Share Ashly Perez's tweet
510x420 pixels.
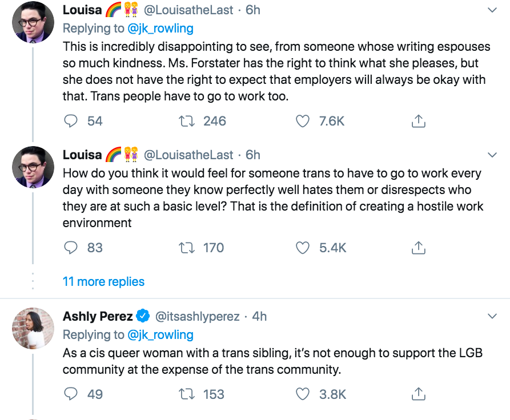coord(418,394)
